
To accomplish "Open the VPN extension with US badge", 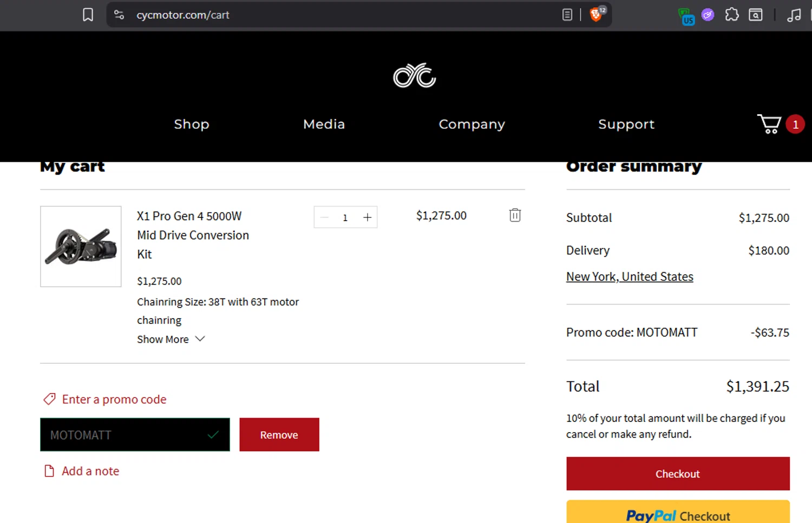I will 686,16.
